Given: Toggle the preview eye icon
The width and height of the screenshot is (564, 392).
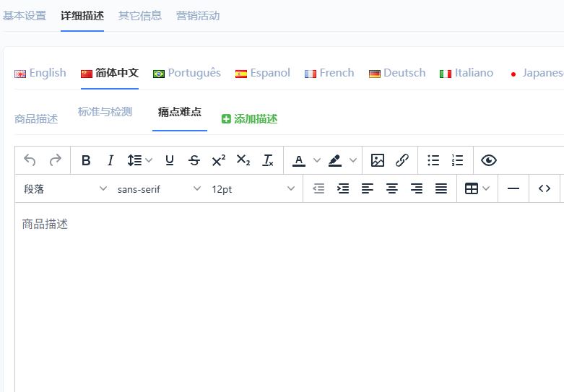Looking at the screenshot, I should pyautogui.click(x=489, y=160).
